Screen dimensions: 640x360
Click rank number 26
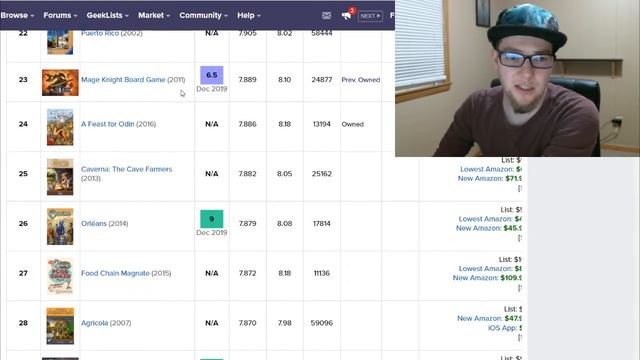tap(23, 223)
